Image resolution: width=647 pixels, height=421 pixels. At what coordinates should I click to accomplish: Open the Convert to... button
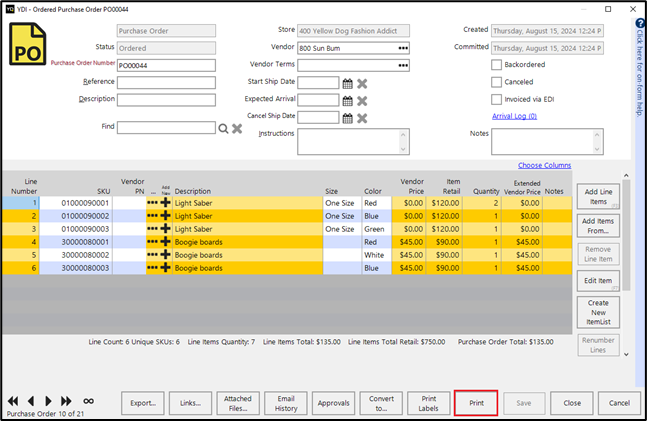tap(381, 403)
